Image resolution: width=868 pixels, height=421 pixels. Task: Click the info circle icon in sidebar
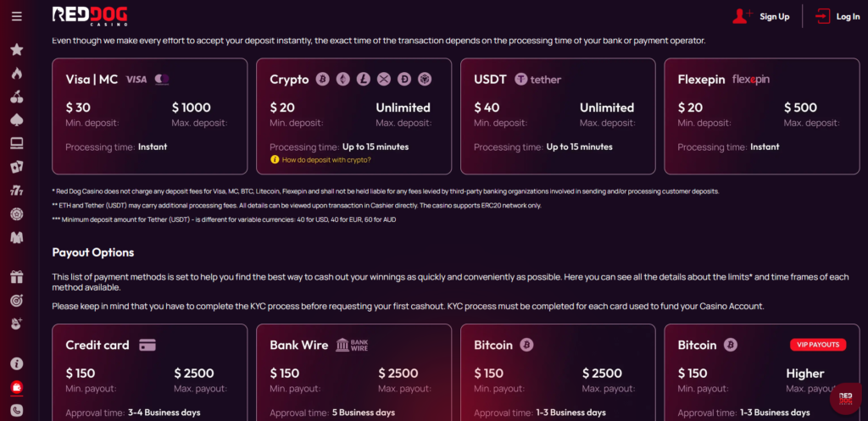(17, 363)
